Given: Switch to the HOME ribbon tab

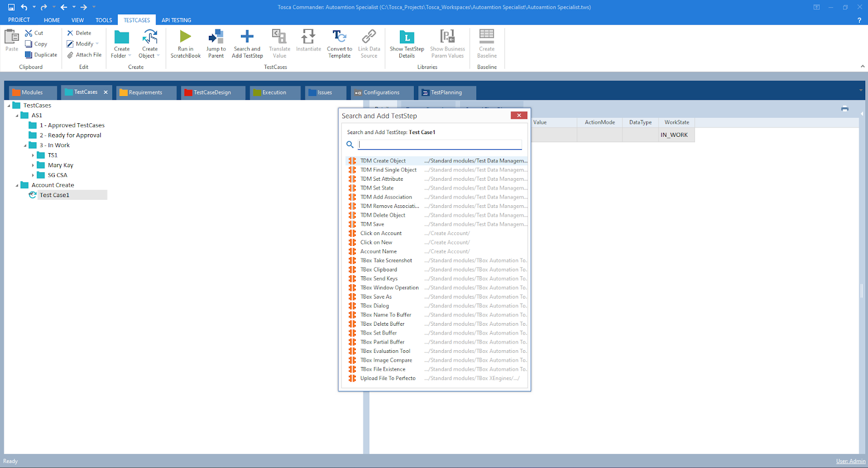Looking at the screenshot, I should tap(52, 20).
